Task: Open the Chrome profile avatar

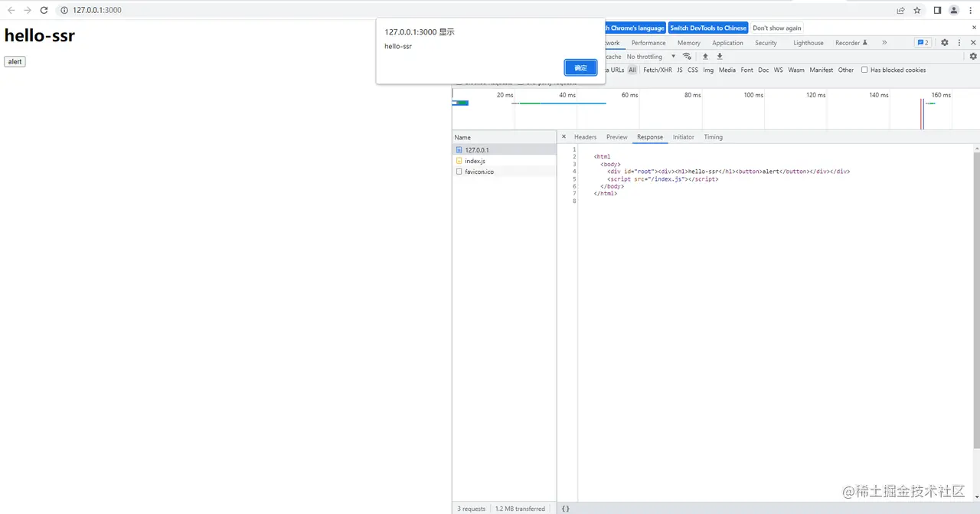Action: (954, 10)
